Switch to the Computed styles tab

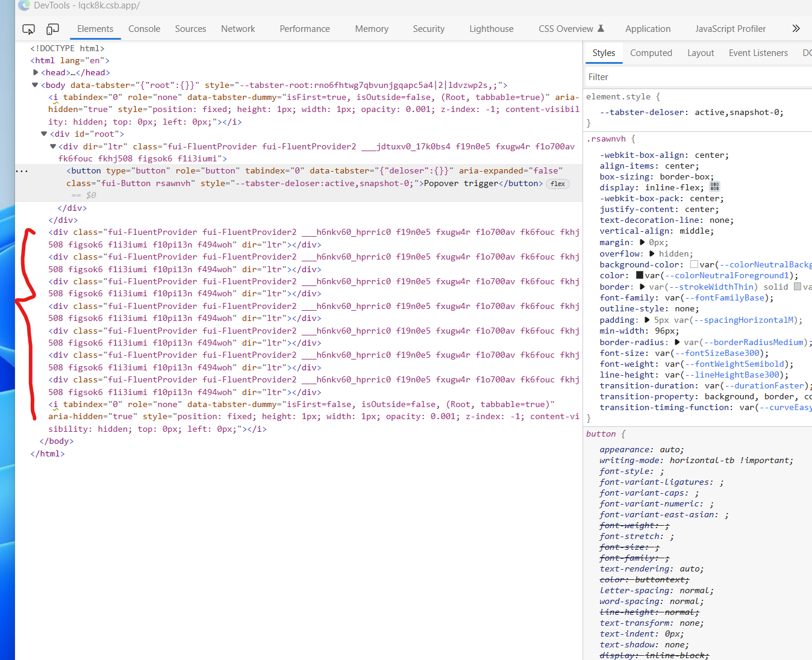pos(651,52)
